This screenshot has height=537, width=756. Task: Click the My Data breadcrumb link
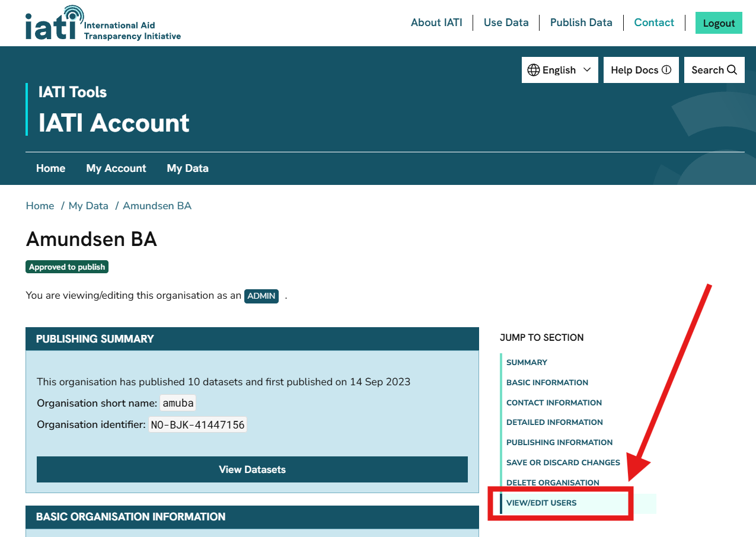88,206
